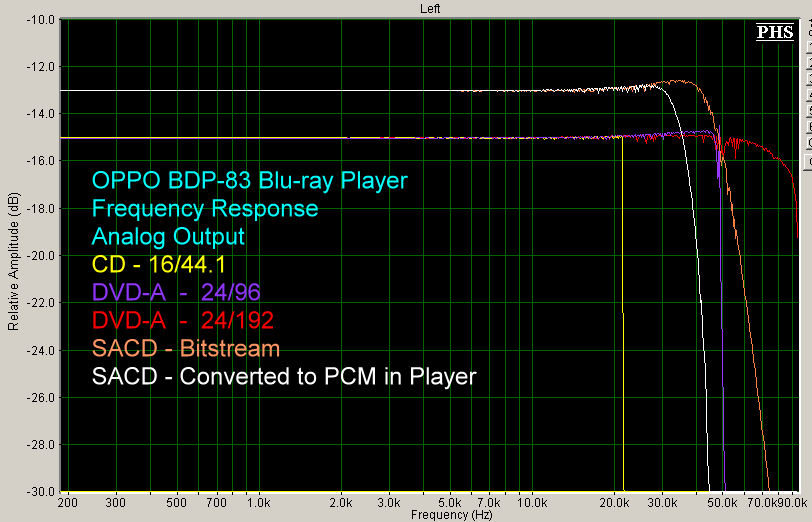The width and height of the screenshot is (812, 522).
Task: Click the 5.0k frequency axis label
Action: [x=450, y=503]
